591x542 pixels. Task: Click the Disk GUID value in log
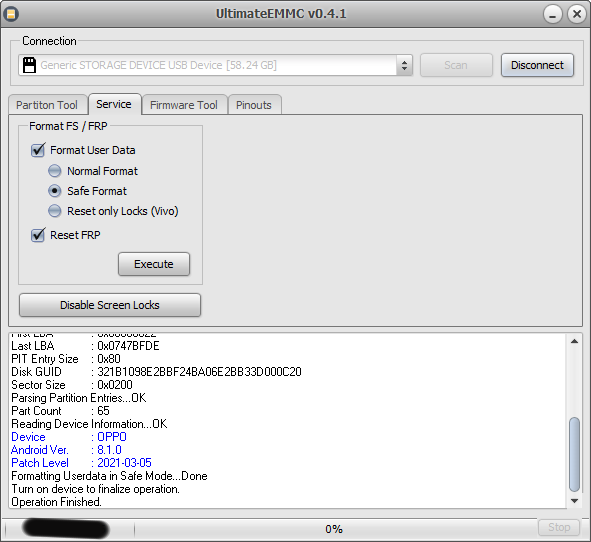tap(199, 372)
